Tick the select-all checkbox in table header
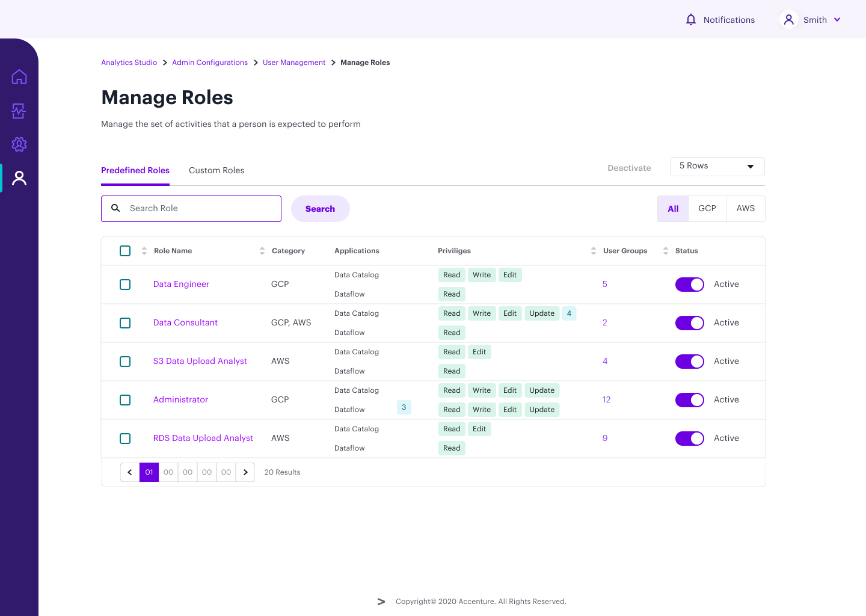Image resolution: width=866 pixels, height=616 pixels. click(x=125, y=251)
